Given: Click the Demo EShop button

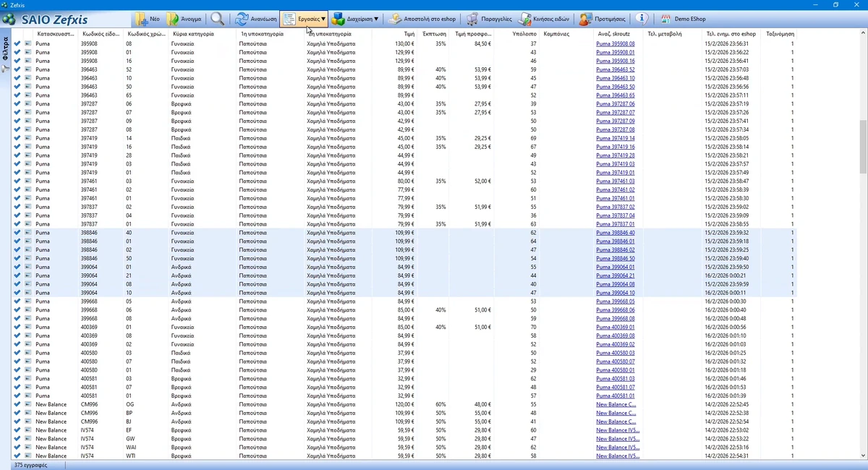Looking at the screenshot, I should pos(682,20).
